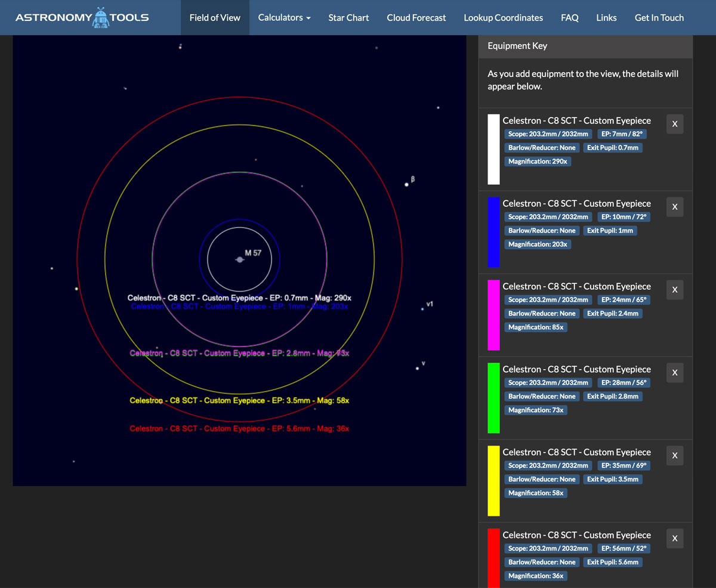
Task: Click the v1 star label in the sky view
Action: click(430, 304)
